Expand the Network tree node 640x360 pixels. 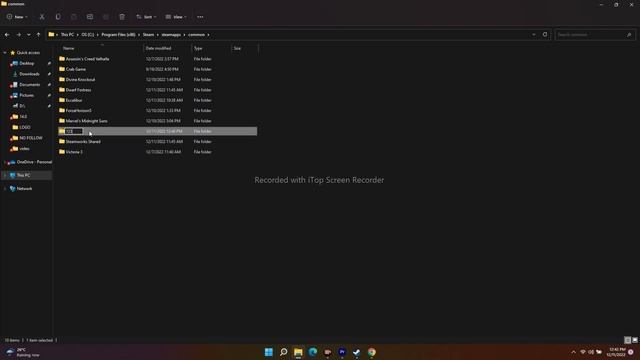[5, 189]
